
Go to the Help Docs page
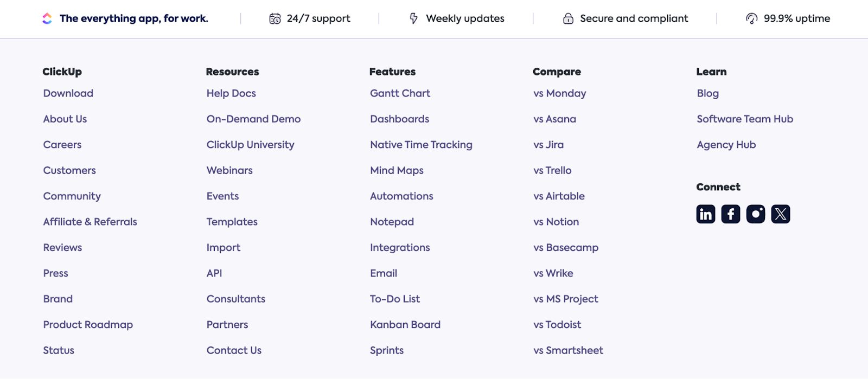(x=231, y=93)
